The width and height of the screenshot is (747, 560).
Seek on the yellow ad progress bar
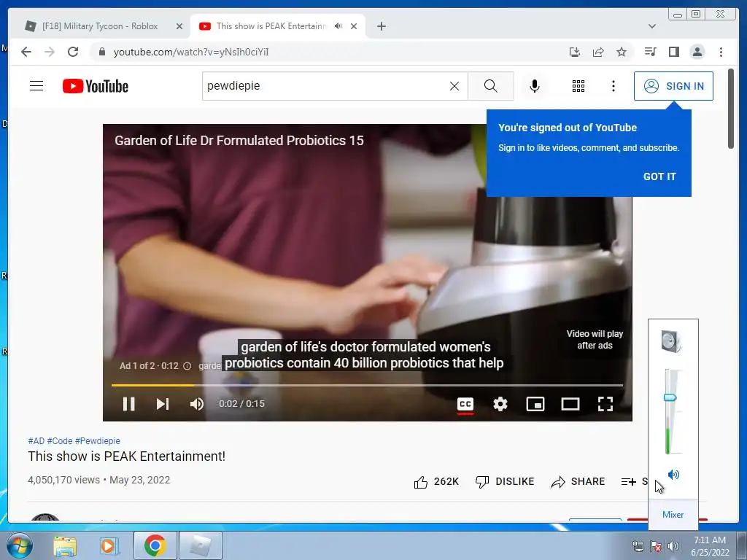(x=367, y=385)
